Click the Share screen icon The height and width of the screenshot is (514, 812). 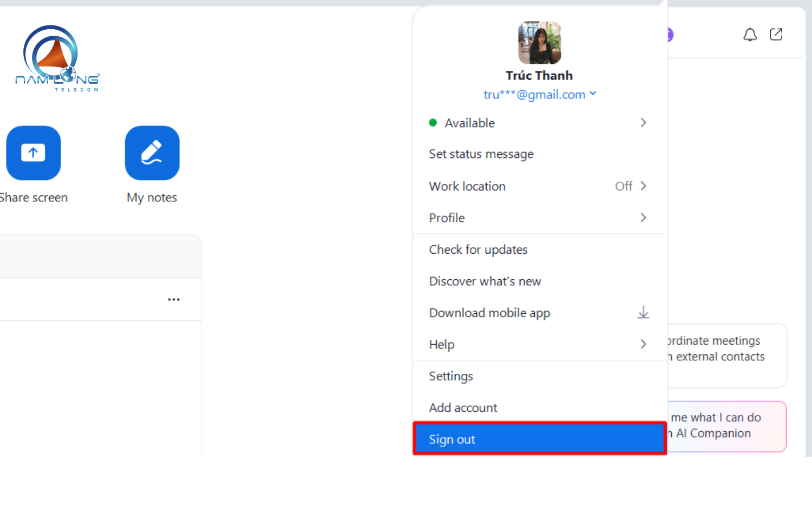(x=33, y=153)
